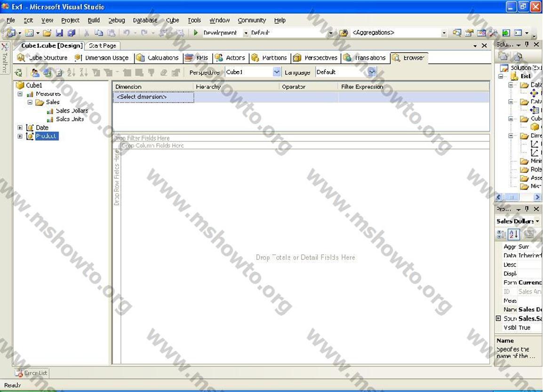The height and width of the screenshot is (392, 543).
Task: Open the Community menu
Action: [x=252, y=20]
